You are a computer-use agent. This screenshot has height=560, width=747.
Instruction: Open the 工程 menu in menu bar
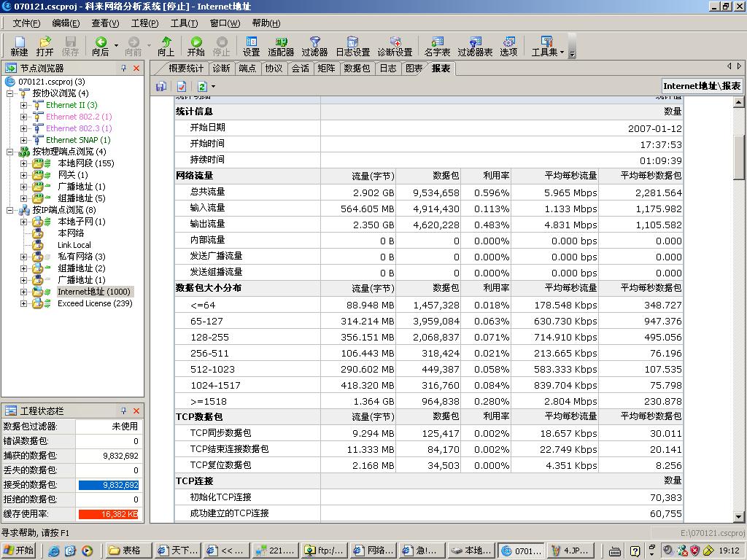coord(144,23)
